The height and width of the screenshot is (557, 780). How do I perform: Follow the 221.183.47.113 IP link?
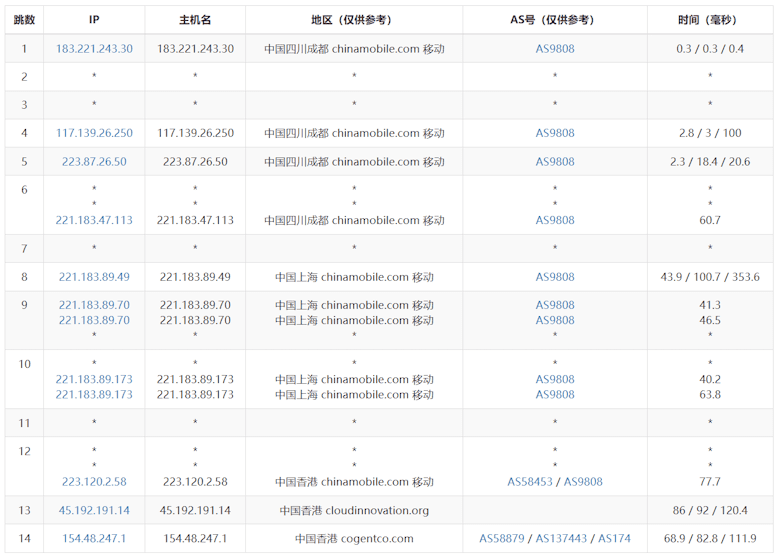point(94,220)
